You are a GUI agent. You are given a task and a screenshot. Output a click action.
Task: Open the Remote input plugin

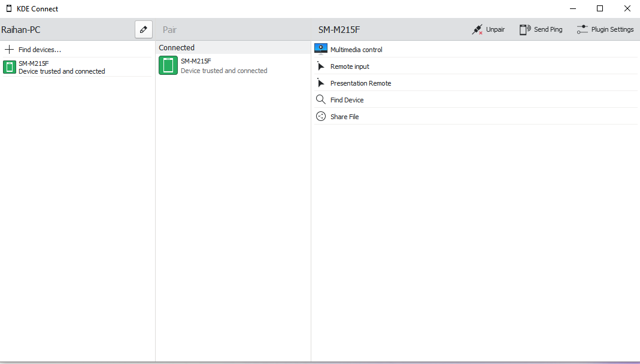click(350, 66)
